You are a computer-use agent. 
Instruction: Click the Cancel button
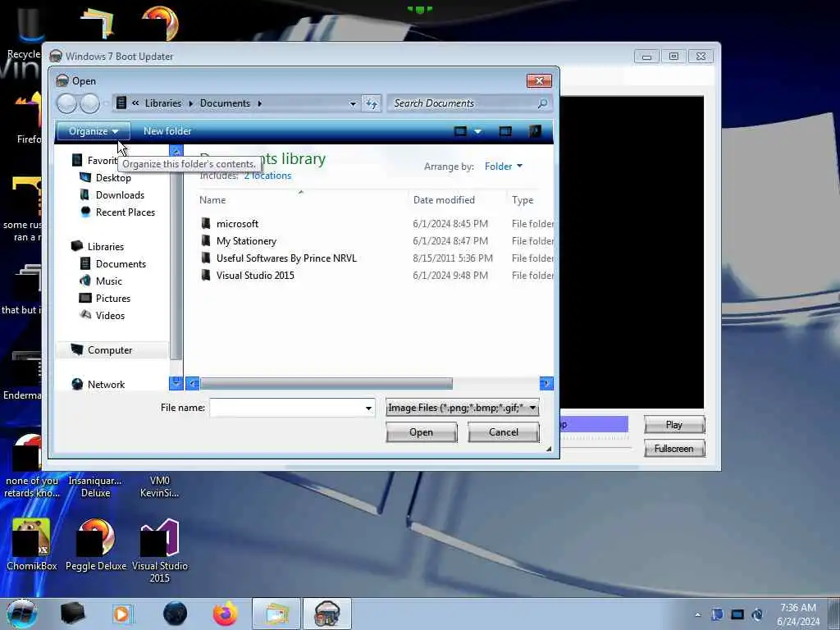pyautogui.click(x=503, y=432)
